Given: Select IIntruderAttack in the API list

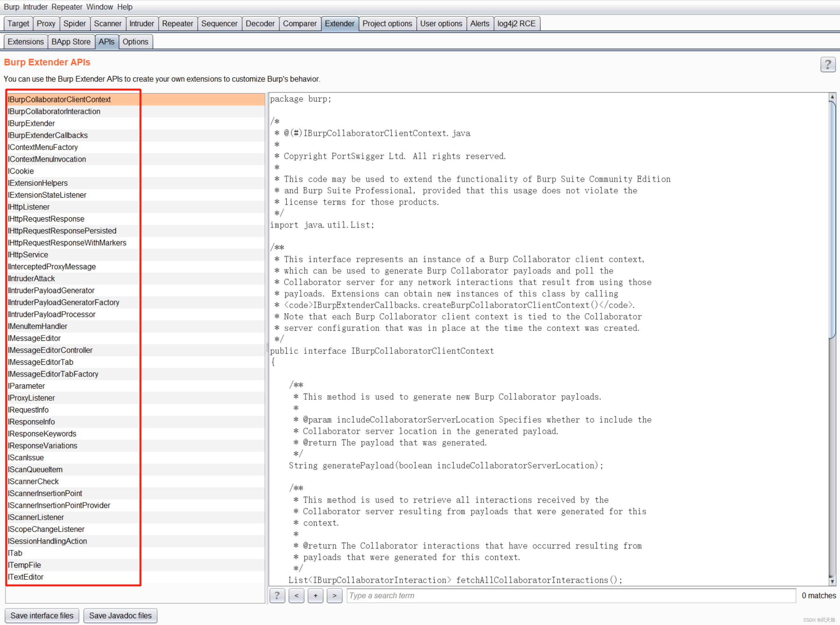Looking at the screenshot, I should point(136,279).
